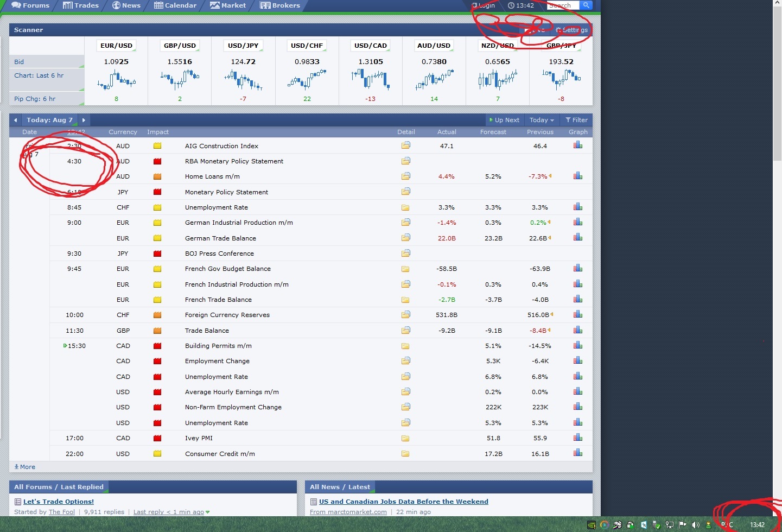
Task: Click the search magnifier button
Action: click(x=586, y=5)
